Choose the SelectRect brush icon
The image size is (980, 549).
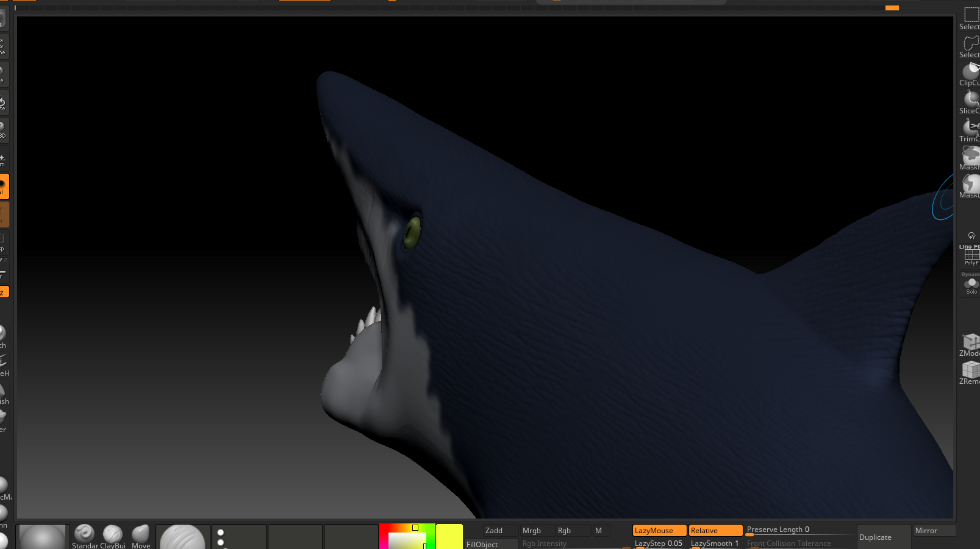pyautogui.click(x=970, y=18)
